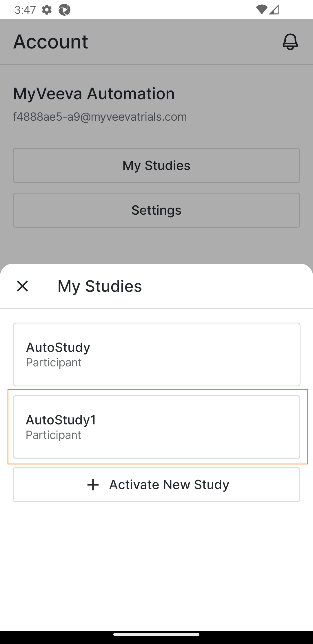The height and width of the screenshot is (644, 313).
Task: Tap the My Studies sheet title
Action: coord(100,286)
